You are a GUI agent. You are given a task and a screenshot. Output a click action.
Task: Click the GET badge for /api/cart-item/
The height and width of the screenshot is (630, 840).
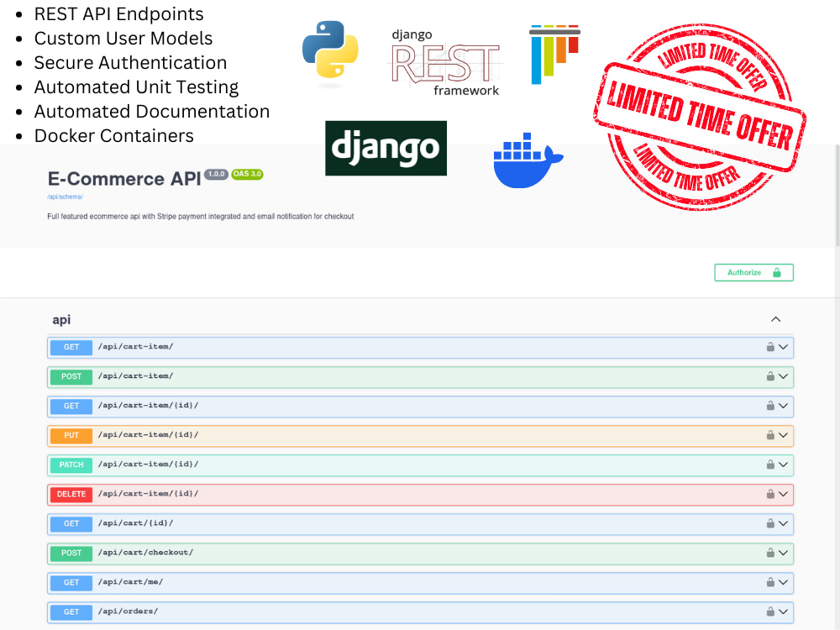tap(71, 347)
